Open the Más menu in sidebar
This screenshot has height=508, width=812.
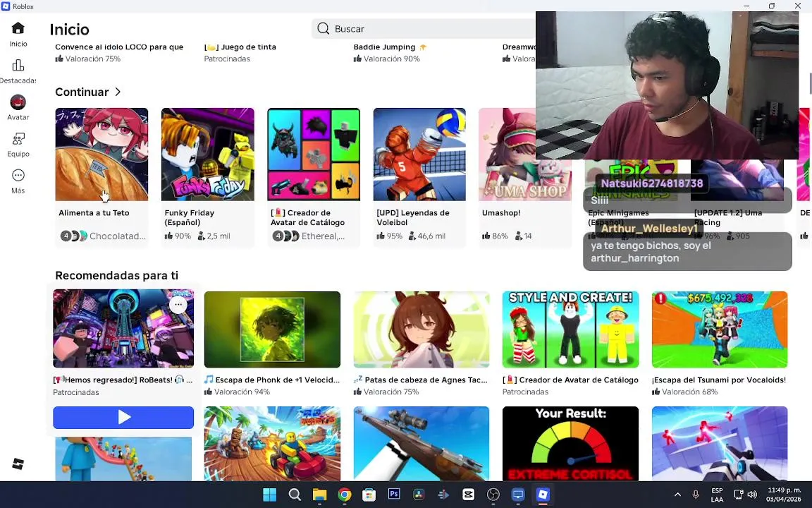click(18, 181)
